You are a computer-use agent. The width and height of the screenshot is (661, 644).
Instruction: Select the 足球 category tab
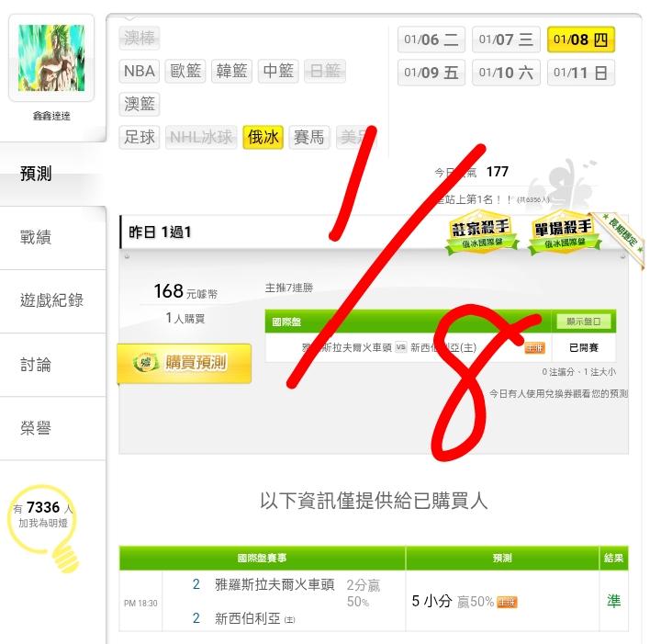pos(140,137)
